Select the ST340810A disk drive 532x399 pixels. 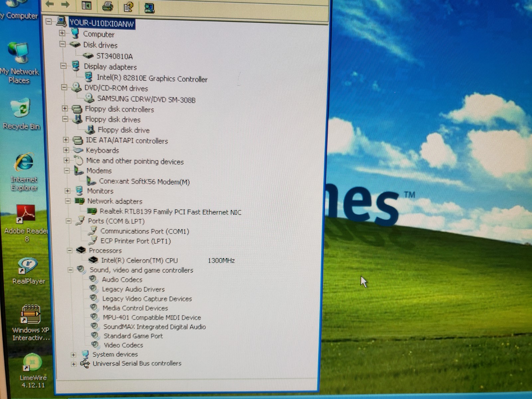click(x=114, y=56)
